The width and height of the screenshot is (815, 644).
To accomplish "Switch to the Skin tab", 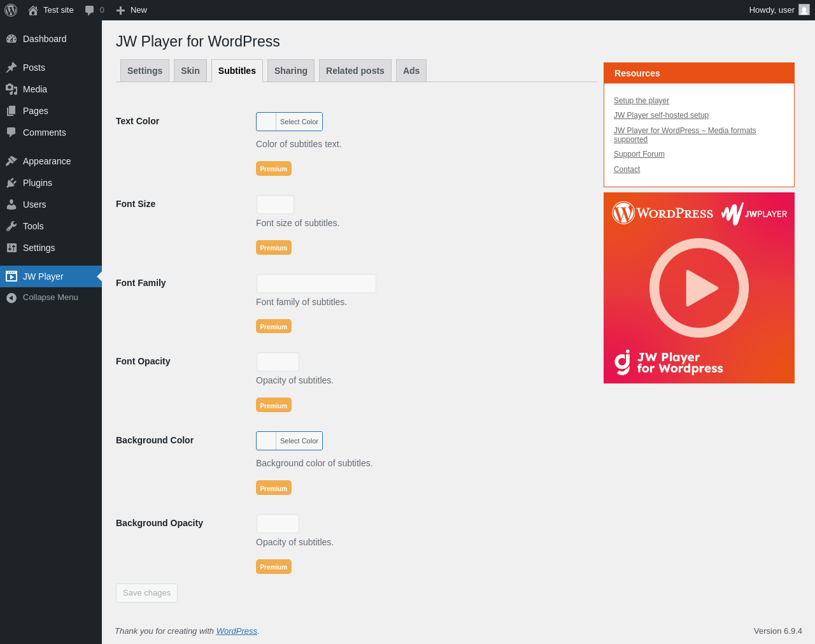I will coord(190,71).
